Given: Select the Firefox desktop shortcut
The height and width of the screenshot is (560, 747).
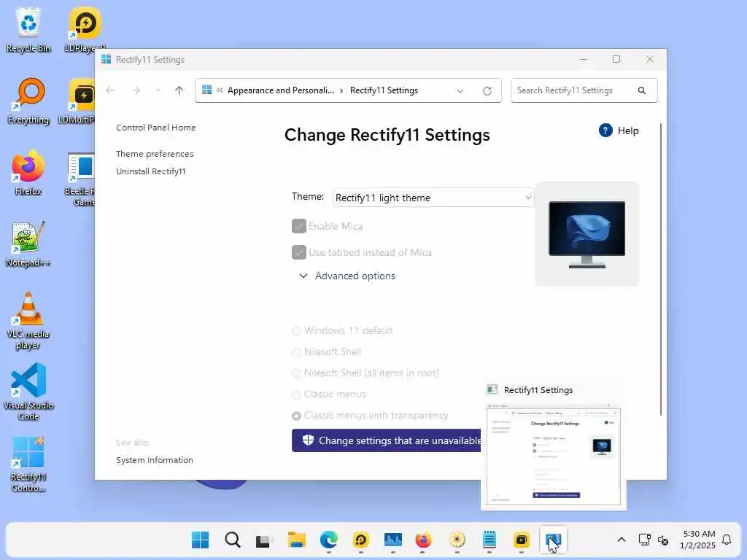Looking at the screenshot, I should (28, 172).
